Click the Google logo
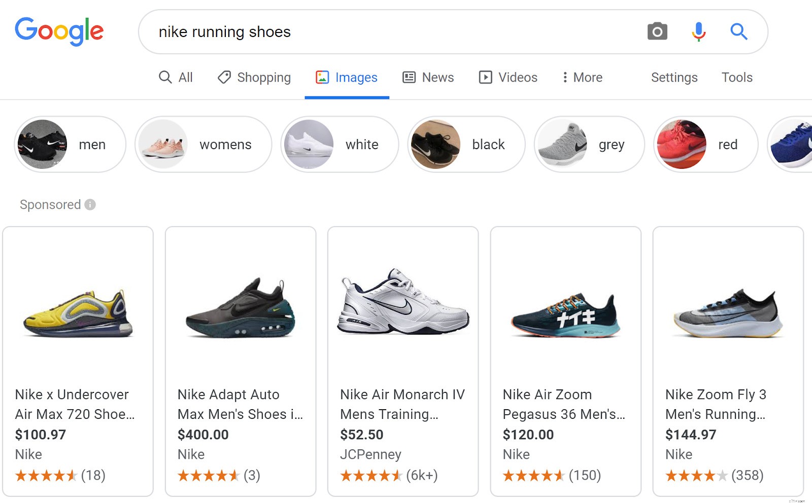This screenshot has height=504, width=812. coord(59,31)
